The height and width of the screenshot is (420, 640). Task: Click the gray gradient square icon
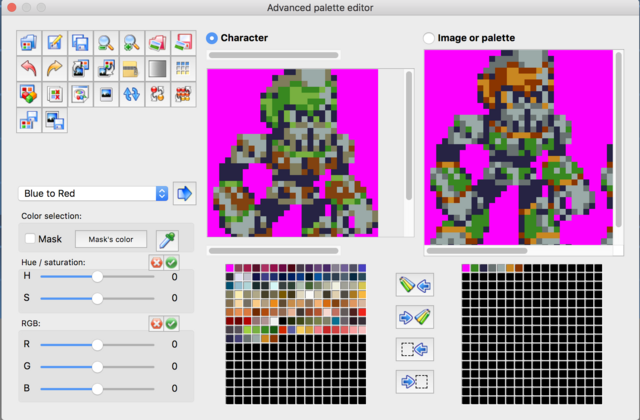click(x=157, y=69)
